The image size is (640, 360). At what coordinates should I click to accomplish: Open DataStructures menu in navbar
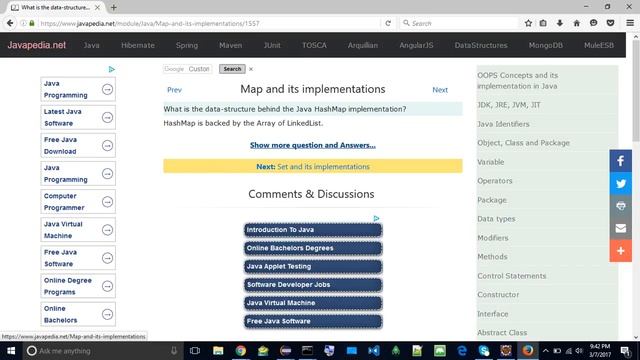click(481, 45)
